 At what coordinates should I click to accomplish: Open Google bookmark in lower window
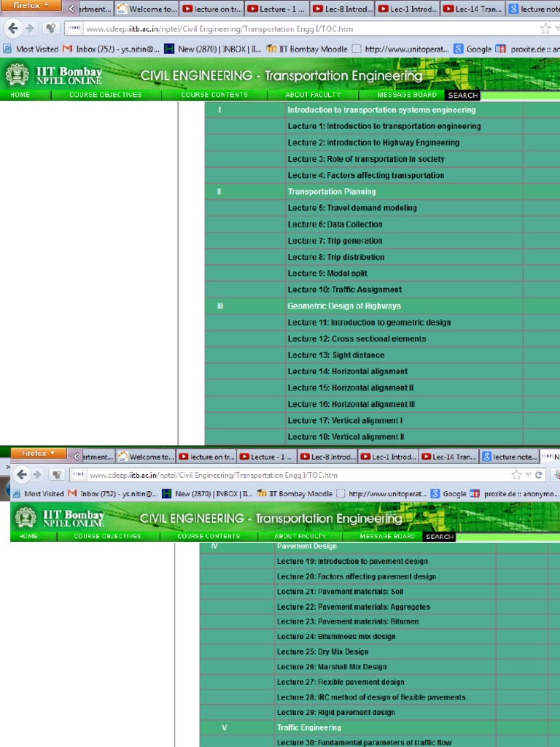[449, 494]
